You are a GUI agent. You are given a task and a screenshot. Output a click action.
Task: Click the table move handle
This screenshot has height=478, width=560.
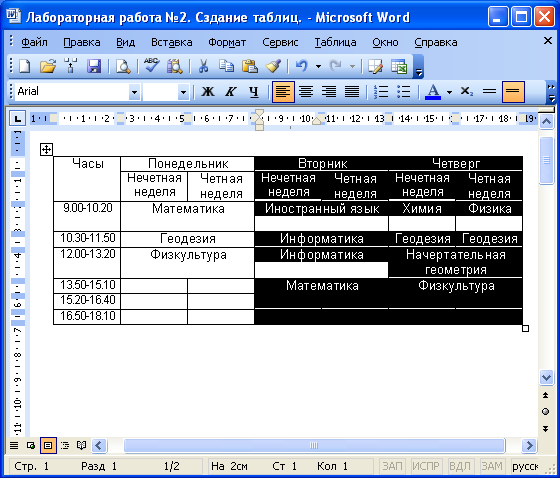point(46,149)
